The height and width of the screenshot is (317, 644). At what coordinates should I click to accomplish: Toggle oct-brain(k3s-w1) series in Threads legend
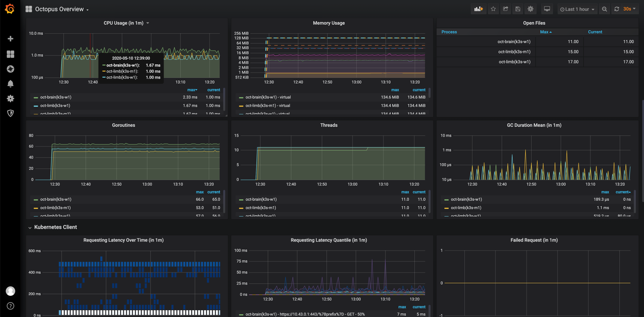click(x=261, y=199)
